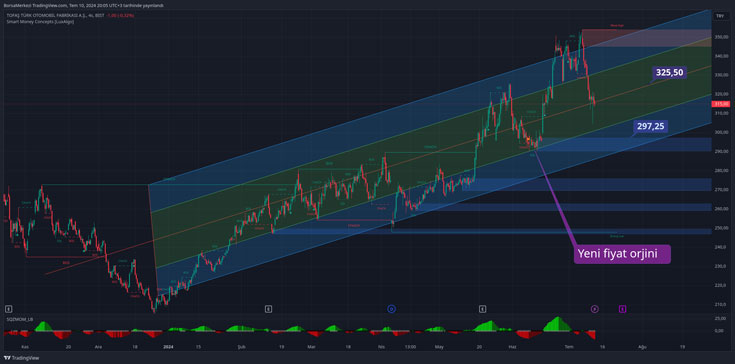
Task: Click 300,00 on the price axis
Action: click(x=720, y=132)
